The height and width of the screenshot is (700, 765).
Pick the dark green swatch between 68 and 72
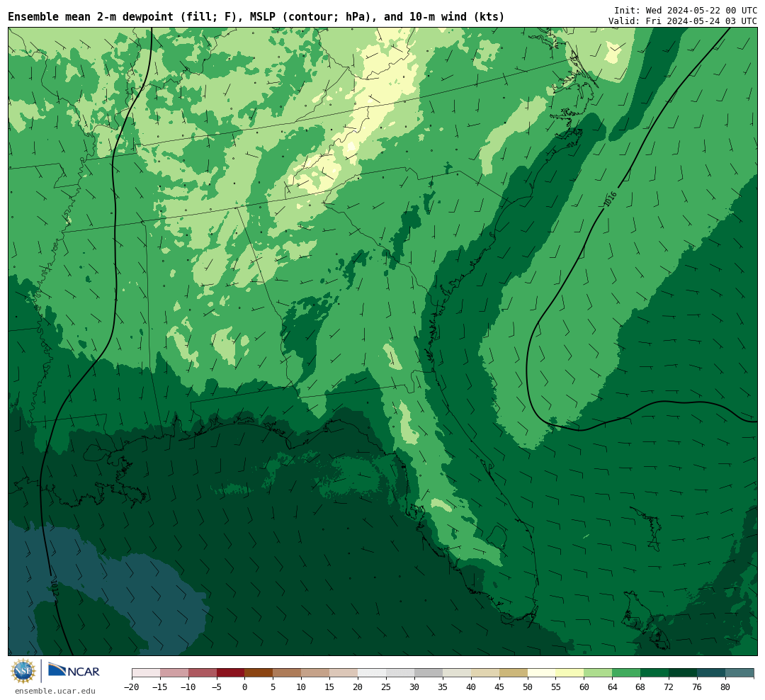(655, 673)
